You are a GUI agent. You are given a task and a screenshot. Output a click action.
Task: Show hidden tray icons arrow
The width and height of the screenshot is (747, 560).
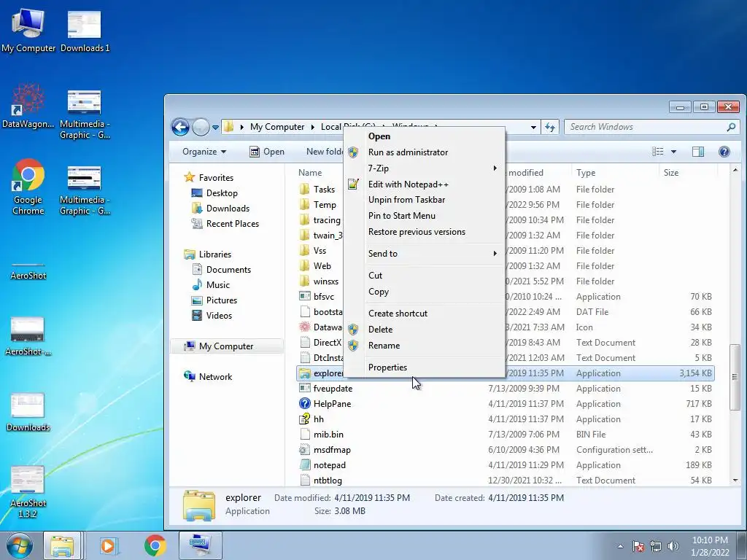pos(620,546)
